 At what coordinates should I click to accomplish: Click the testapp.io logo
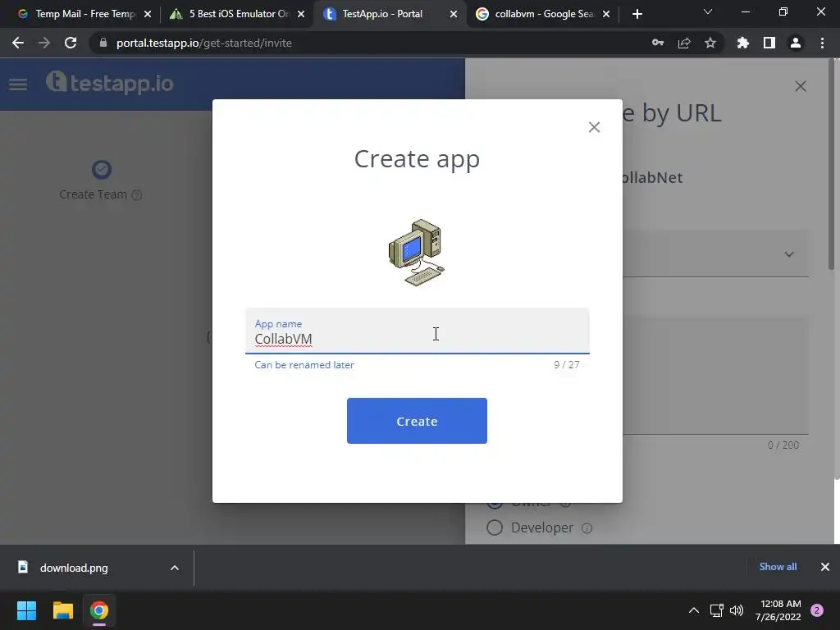click(110, 83)
